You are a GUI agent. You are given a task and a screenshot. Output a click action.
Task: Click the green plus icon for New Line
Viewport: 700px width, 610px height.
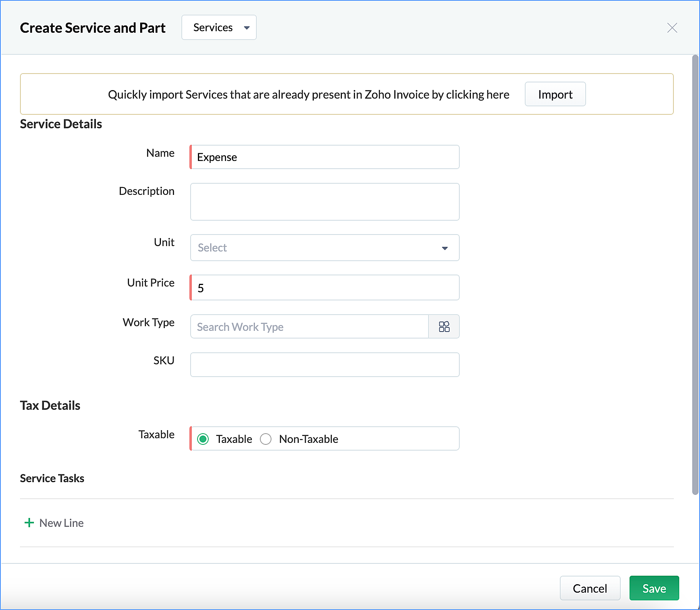coord(29,523)
